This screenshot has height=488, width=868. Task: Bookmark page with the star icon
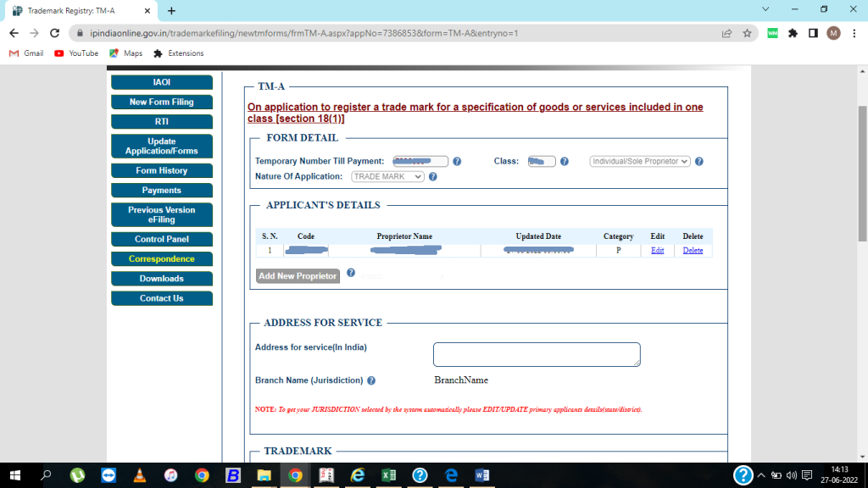click(747, 33)
